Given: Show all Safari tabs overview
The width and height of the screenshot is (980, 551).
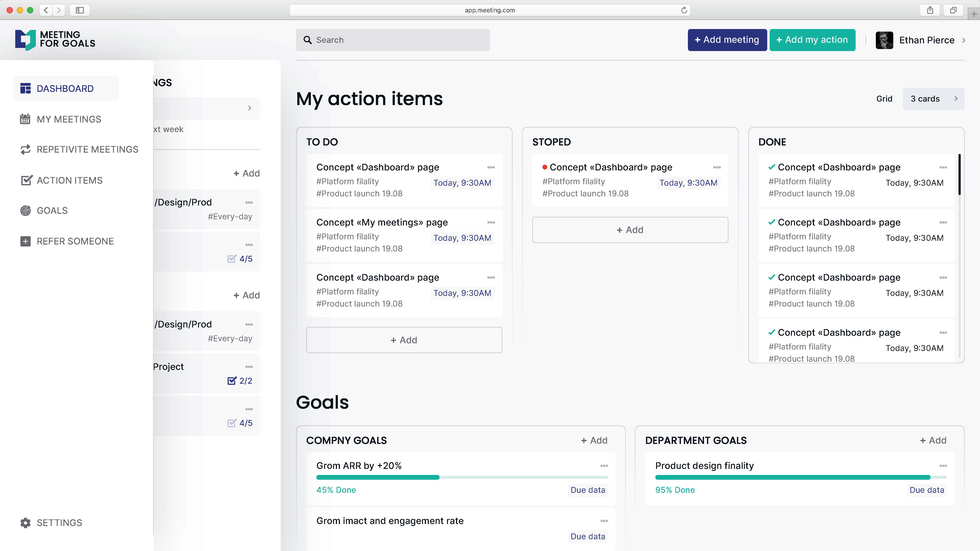Looking at the screenshot, I should pyautogui.click(x=953, y=10).
